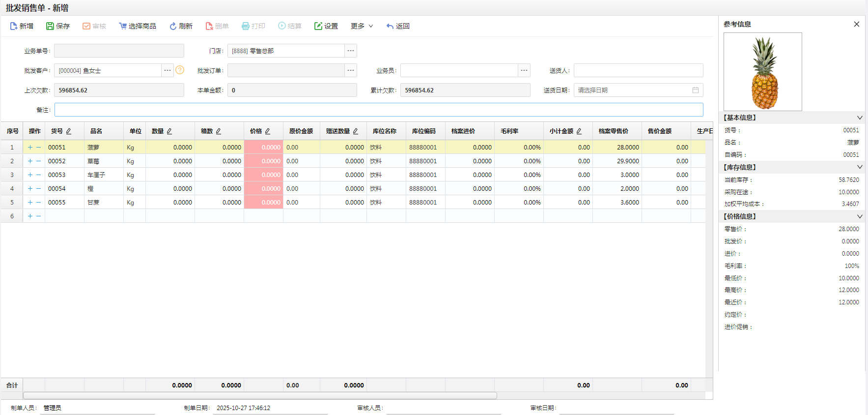Collapse the 价格信息 section
The height and width of the screenshot is (415, 868).
coord(859,216)
